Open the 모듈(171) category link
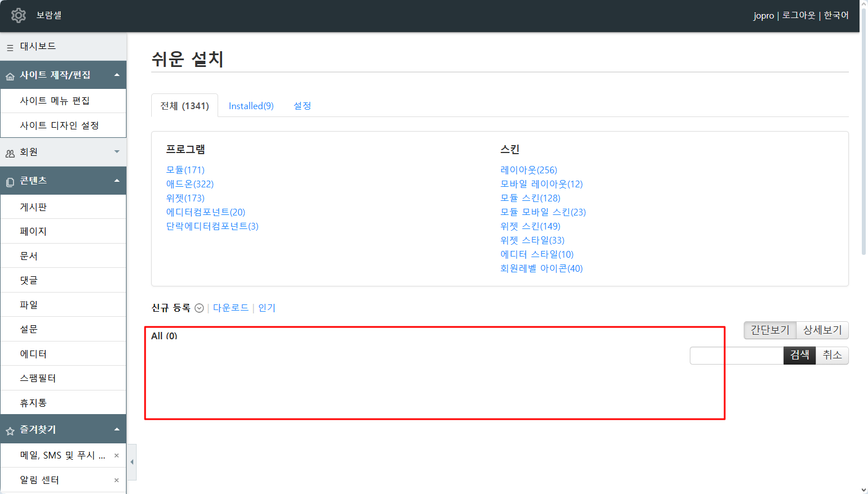Image resolution: width=868 pixels, height=494 pixels. pyautogui.click(x=185, y=170)
